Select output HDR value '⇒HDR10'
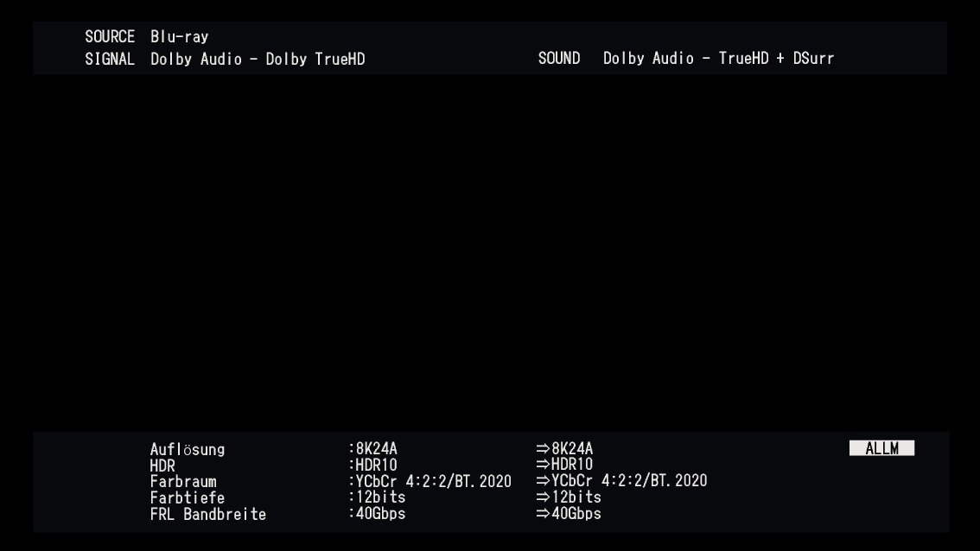Image resolution: width=980 pixels, height=551 pixels. 564,464
